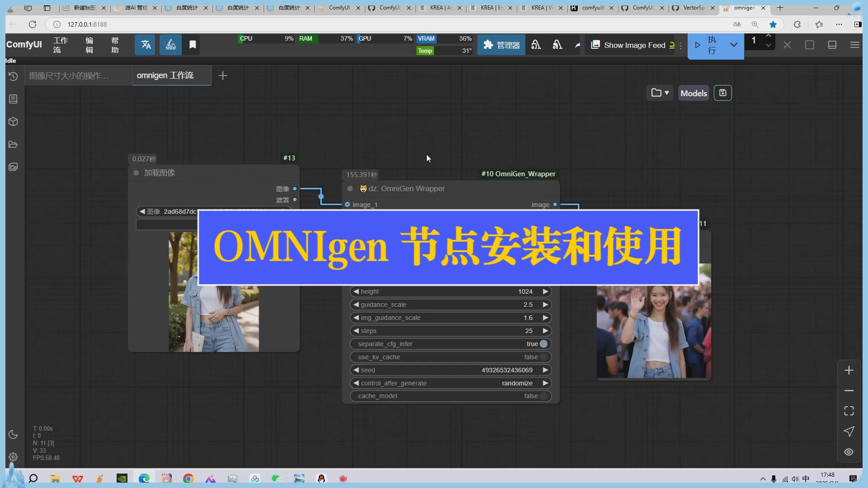Open control_after_generate randomize dropdown
868x488 pixels.
451,383
